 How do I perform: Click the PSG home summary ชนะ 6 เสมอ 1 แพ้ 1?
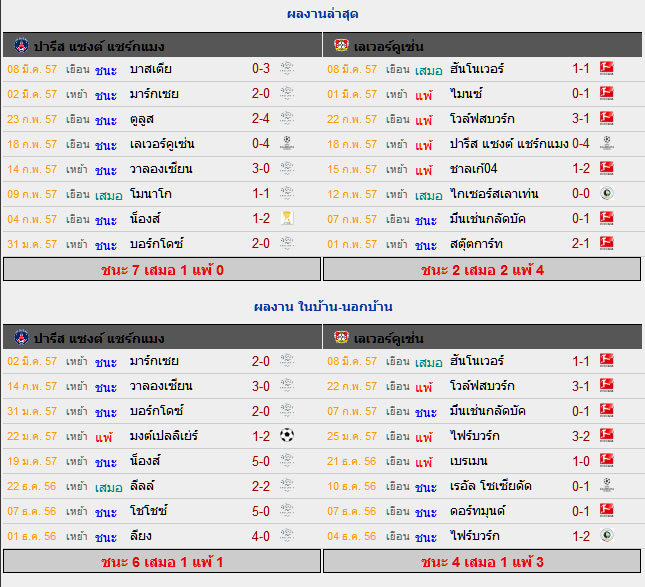[162, 561]
